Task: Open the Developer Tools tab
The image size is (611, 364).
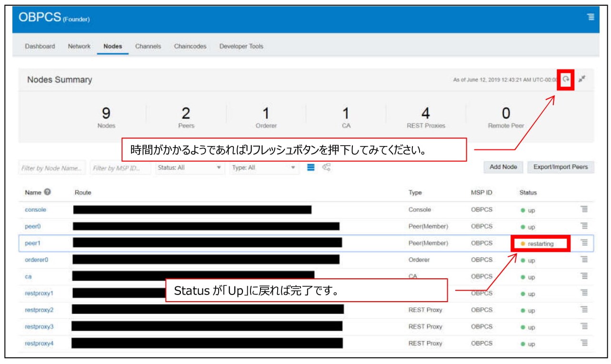Action: (x=241, y=46)
